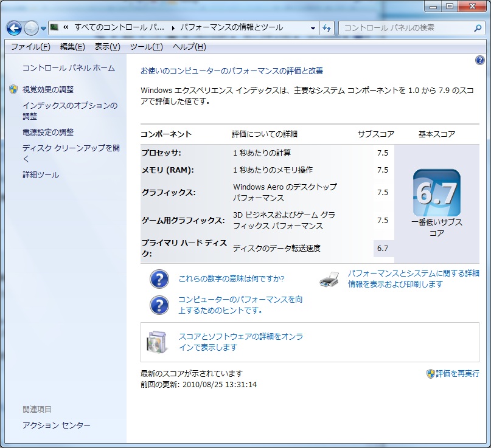Click the サブスコア column header

point(376,134)
